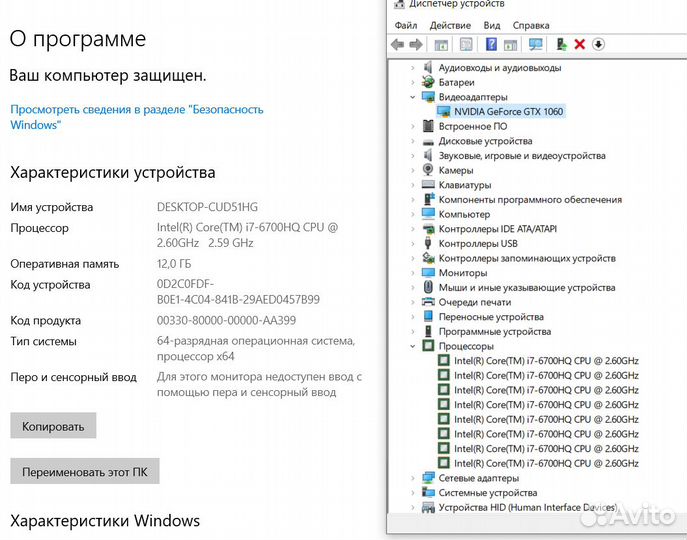Image resolution: width=687 pixels, height=540 pixels.
Task: Collapse the Видеоадаптеры node
Action: pos(412,97)
